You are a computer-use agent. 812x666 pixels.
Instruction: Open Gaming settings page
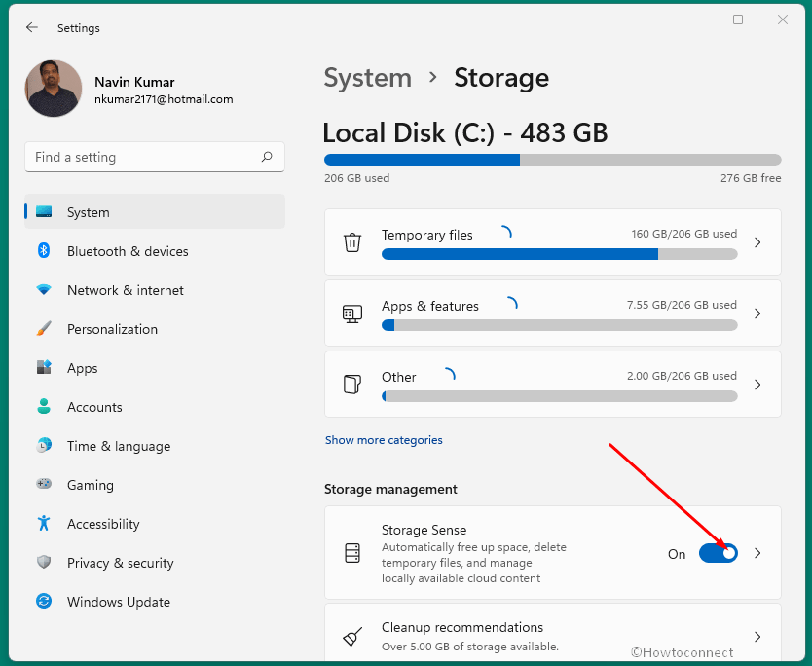click(x=155, y=485)
